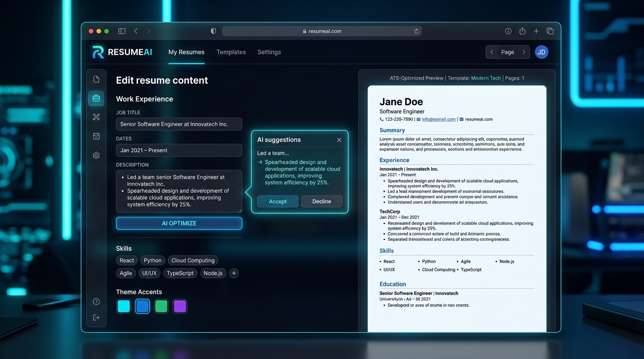Click the AI OPTIMIZE button
Image resolution: width=644 pixels, height=359 pixels.
(179, 223)
